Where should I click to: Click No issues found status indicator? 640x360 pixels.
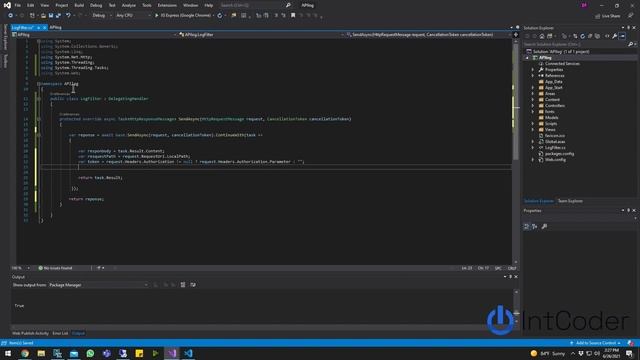tap(55, 268)
